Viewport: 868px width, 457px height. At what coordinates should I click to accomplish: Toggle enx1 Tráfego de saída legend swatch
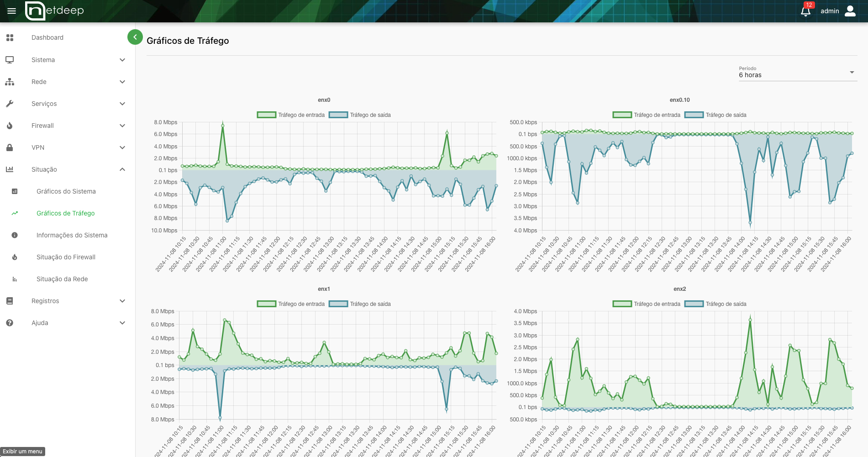click(338, 304)
